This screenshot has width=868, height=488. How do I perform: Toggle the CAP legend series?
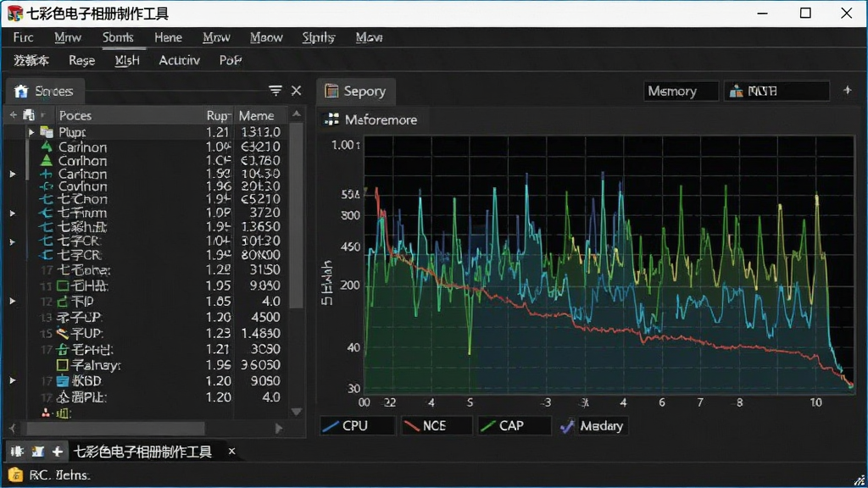515,425
